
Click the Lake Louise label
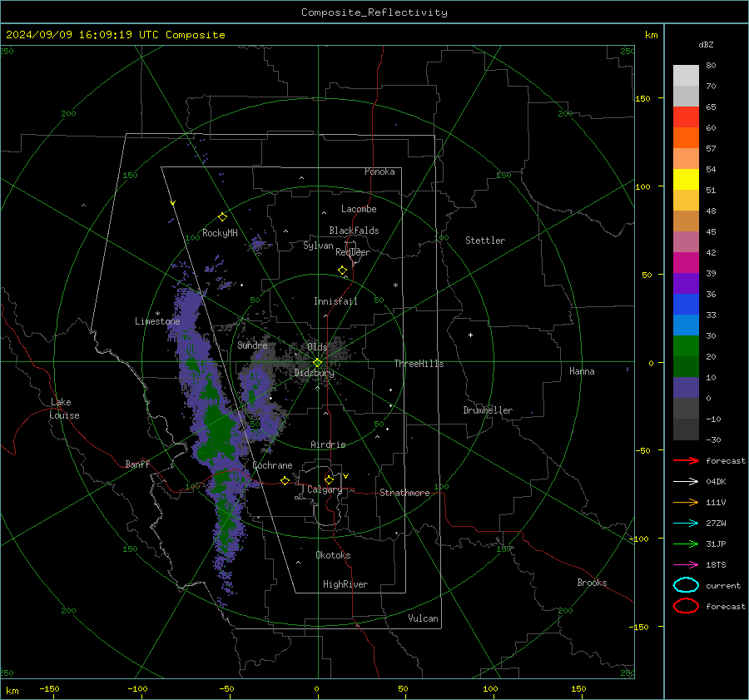64,409
